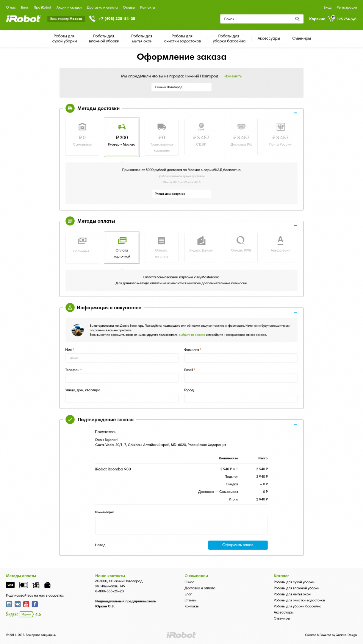
Task: Click the Телефон input field
Action: [x=122, y=378]
